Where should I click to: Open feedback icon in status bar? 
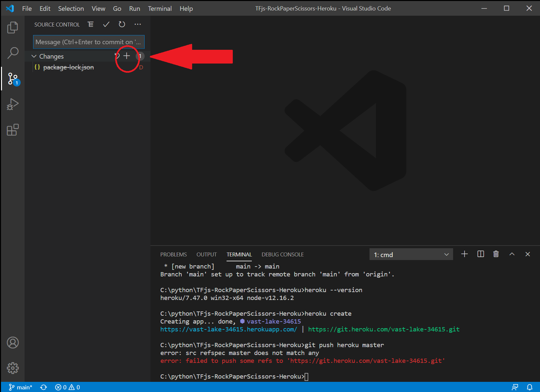coord(515,387)
